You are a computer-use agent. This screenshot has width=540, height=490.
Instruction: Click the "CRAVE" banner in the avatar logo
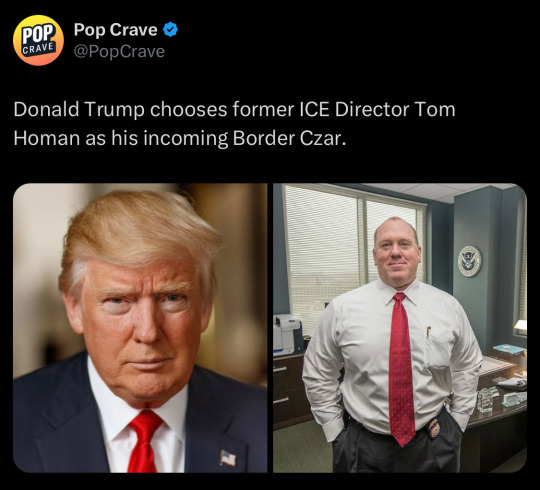point(38,49)
